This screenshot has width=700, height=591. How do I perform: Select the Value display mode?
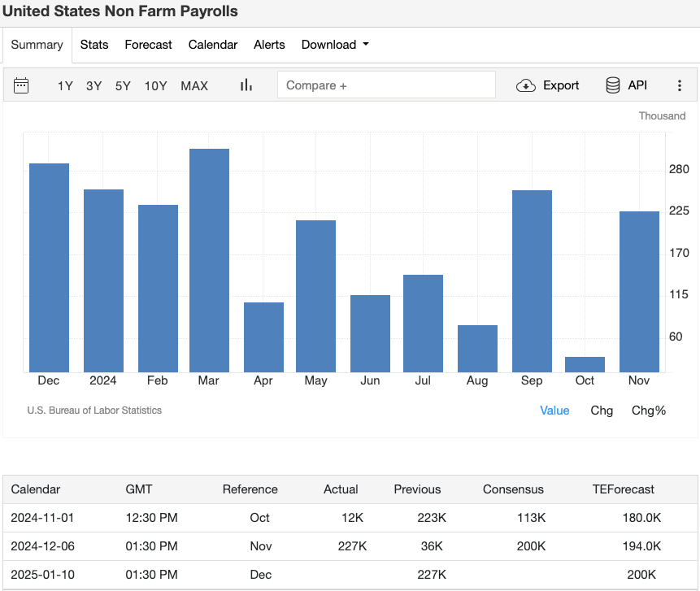(554, 411)
